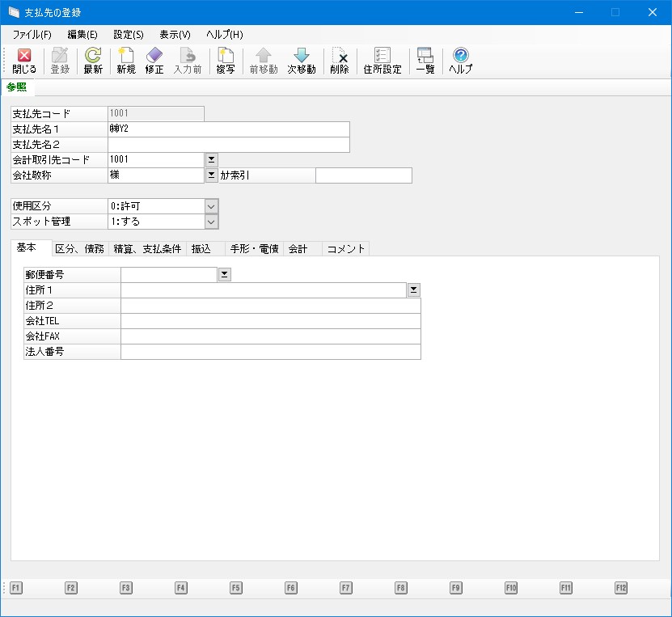The height and width of the screenshot is (617, 672).
Task: Click the 会社TEL input field
Action: [x=271, y=321]
